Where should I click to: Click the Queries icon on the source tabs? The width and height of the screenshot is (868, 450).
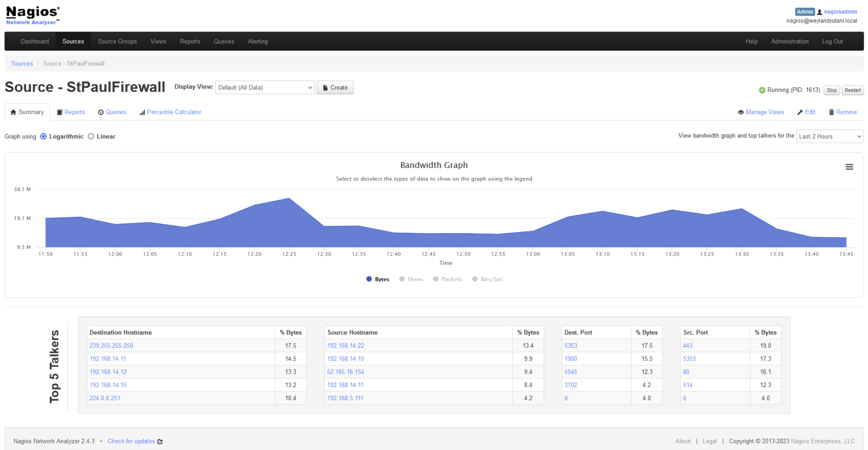point(101,112)
